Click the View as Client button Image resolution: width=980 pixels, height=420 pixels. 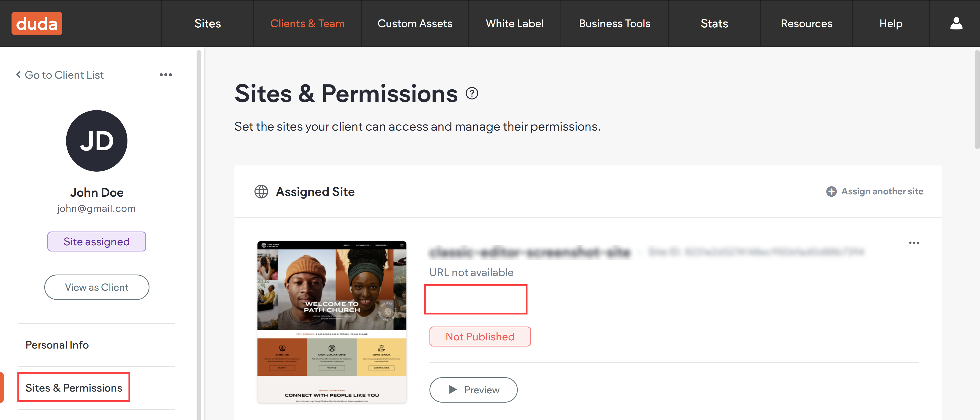pos(96,287)
